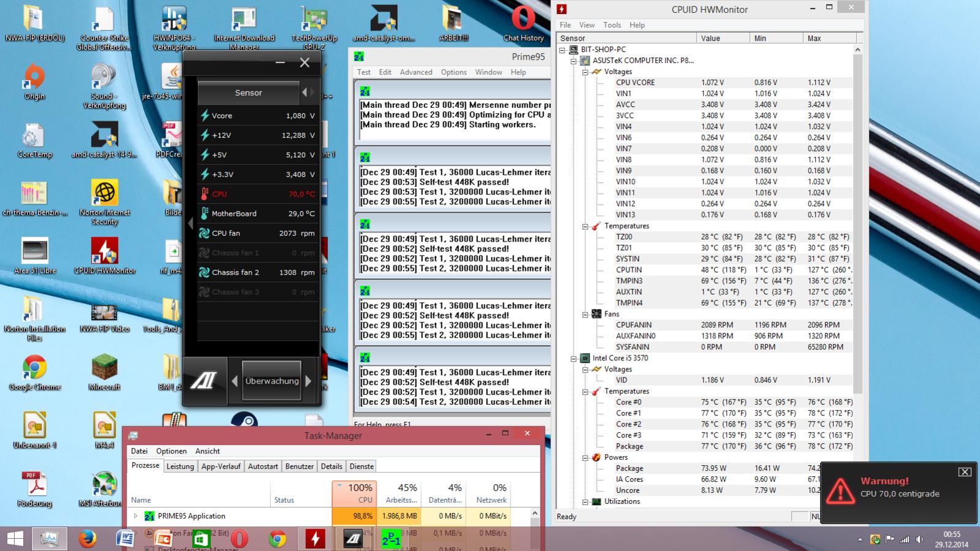Image resolution: width=980 pixels, height=551 pixels.
Task: Collapse the BIT-SHOP-PC tree node
Action: tap(562, 50)
